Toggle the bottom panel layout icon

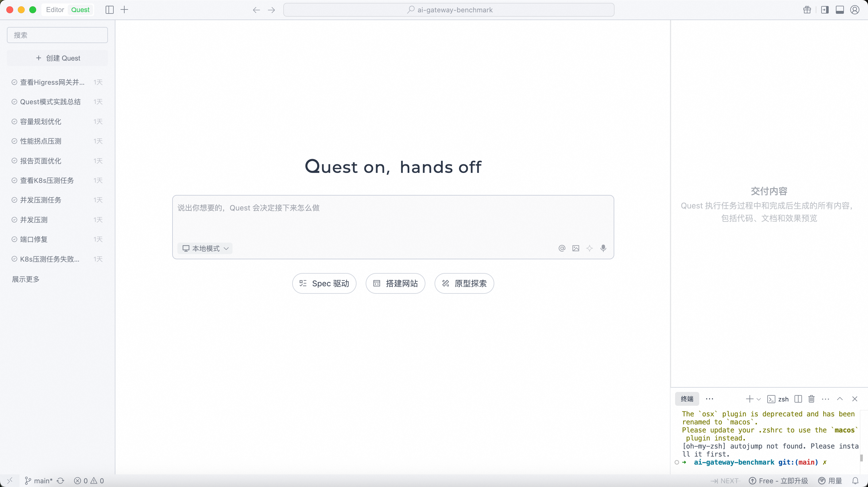(840, 10)
